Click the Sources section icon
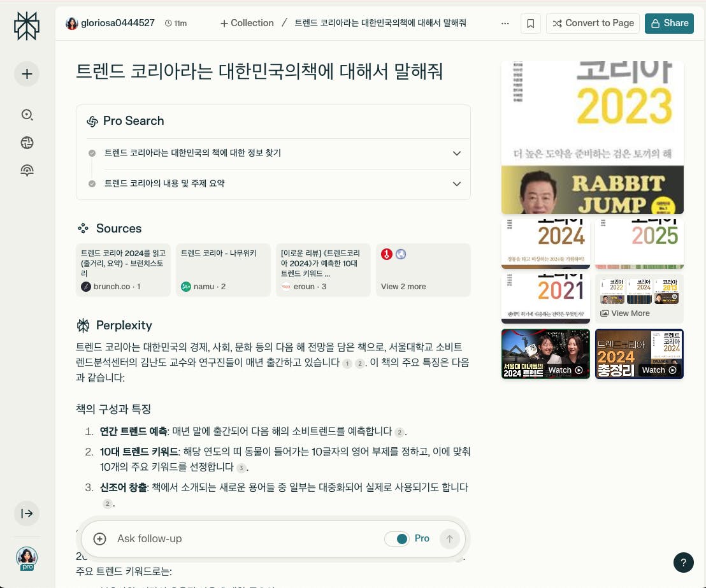 coord(83,228)
